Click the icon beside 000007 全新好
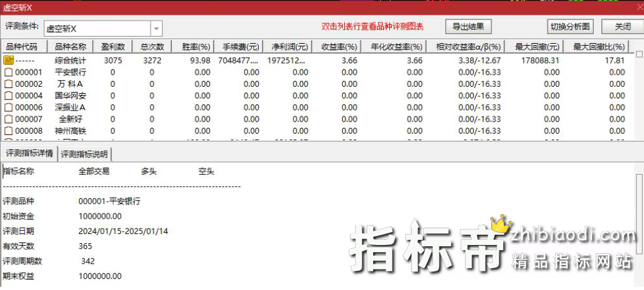 point(8,120)
